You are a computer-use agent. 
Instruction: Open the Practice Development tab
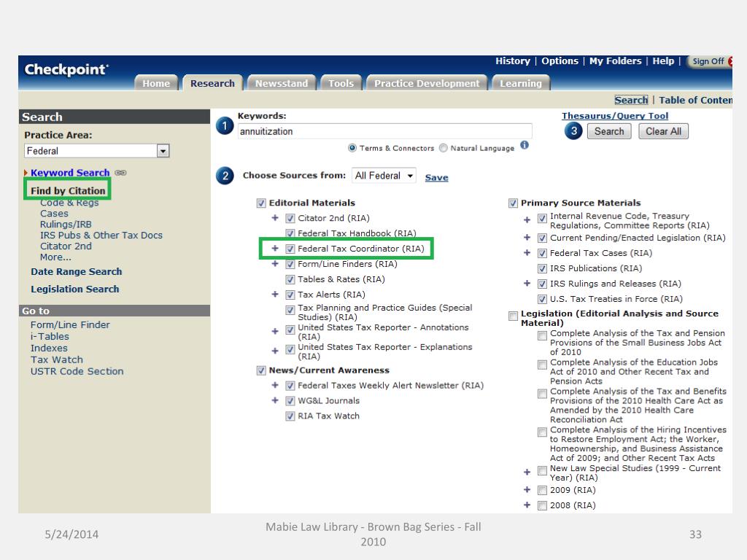pos(427,83)
